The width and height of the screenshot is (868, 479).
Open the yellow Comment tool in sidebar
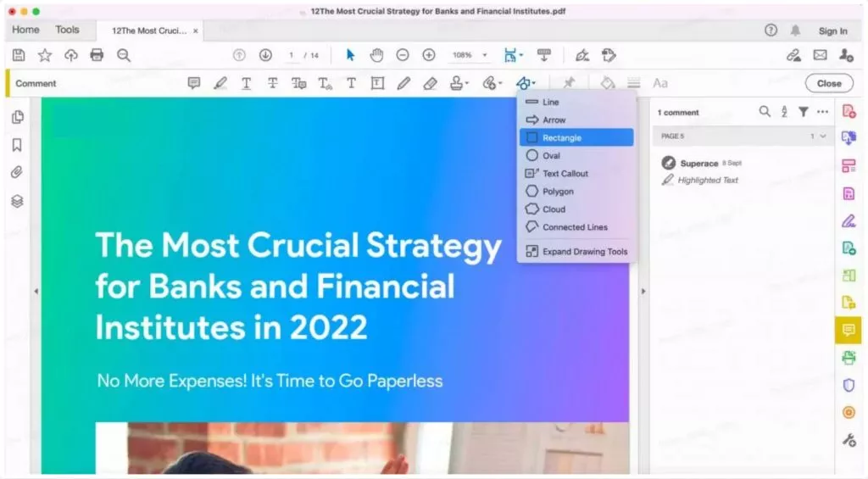tap(848, 330)
